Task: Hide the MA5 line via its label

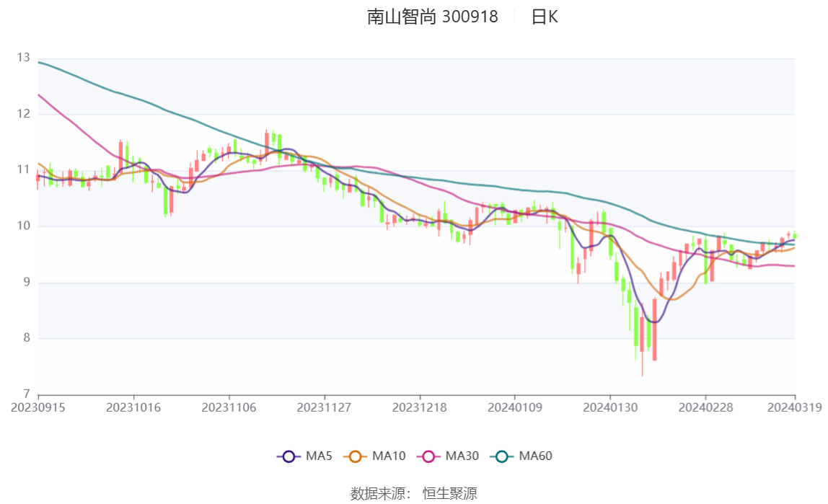Action: 319,456
